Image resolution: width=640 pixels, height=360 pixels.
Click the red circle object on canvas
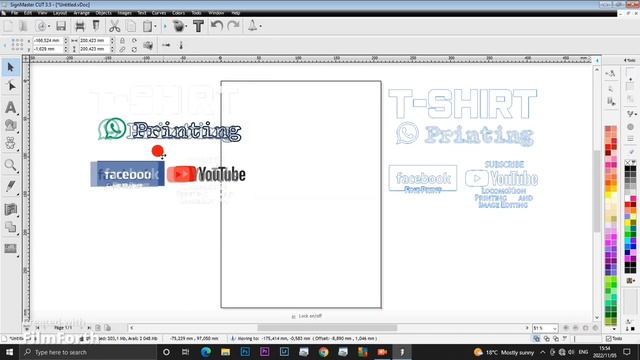[158, 151]
